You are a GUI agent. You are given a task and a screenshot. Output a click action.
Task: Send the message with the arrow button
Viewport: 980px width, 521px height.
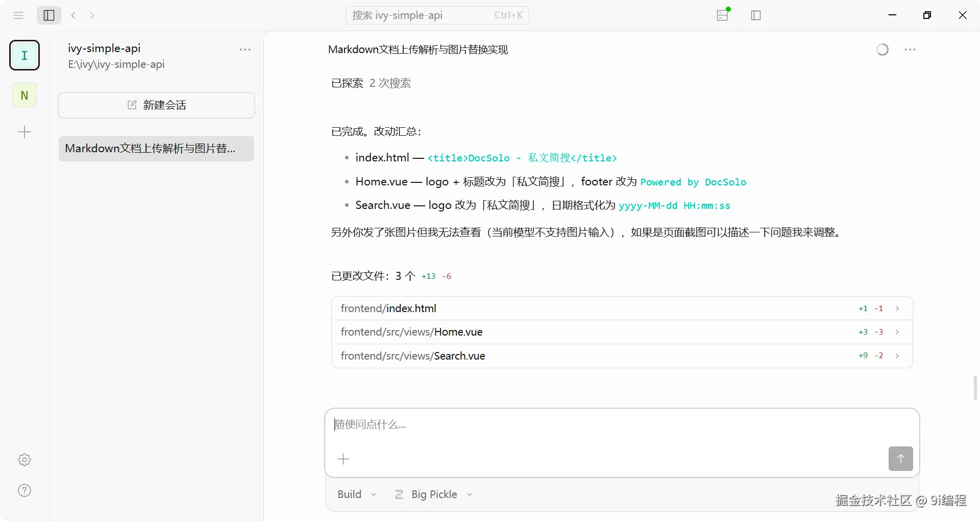click(x=900, y=459)
